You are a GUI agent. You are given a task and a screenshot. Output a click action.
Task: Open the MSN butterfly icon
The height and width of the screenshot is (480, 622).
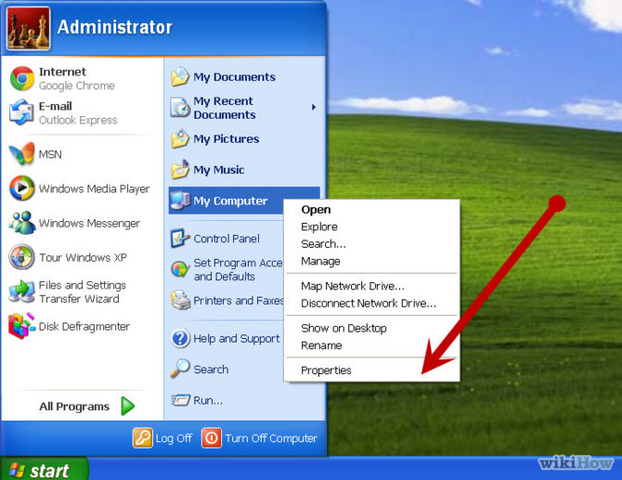pyautogui.click(x=22, y=154)
